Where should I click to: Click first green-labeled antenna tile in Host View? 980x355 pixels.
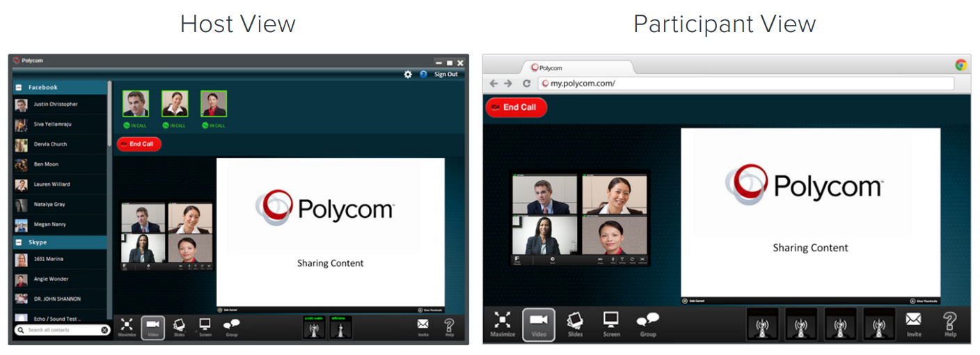[x=315, y=327]
